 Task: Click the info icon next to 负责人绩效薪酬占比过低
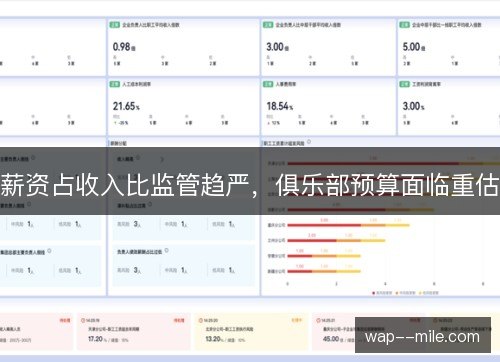tap(166, 251)
